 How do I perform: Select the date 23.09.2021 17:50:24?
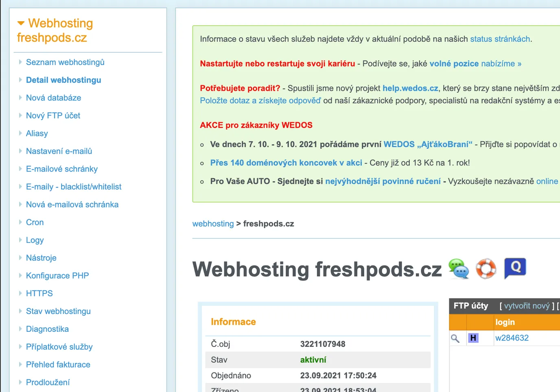click(x=338, y=376)
